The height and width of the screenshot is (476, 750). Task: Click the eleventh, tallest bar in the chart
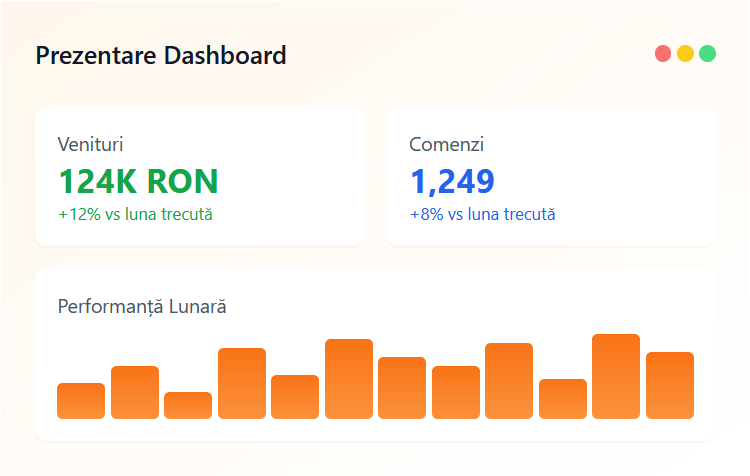[616, 376]
